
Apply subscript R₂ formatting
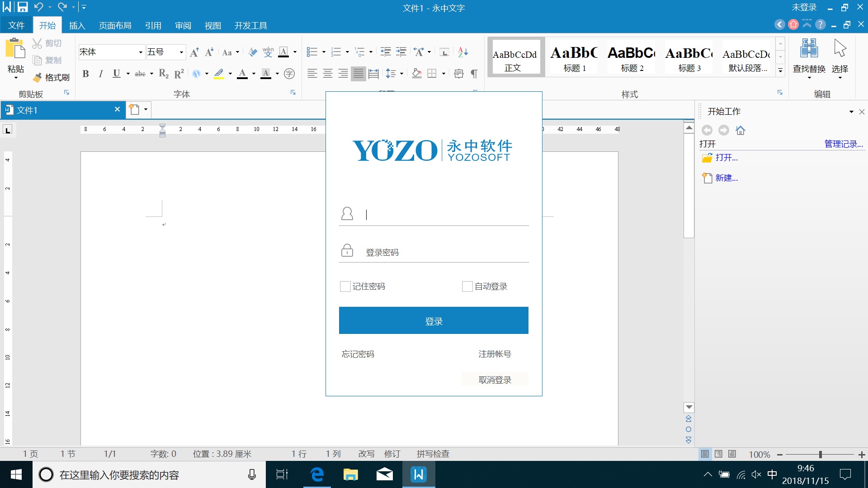pos(164,74)
